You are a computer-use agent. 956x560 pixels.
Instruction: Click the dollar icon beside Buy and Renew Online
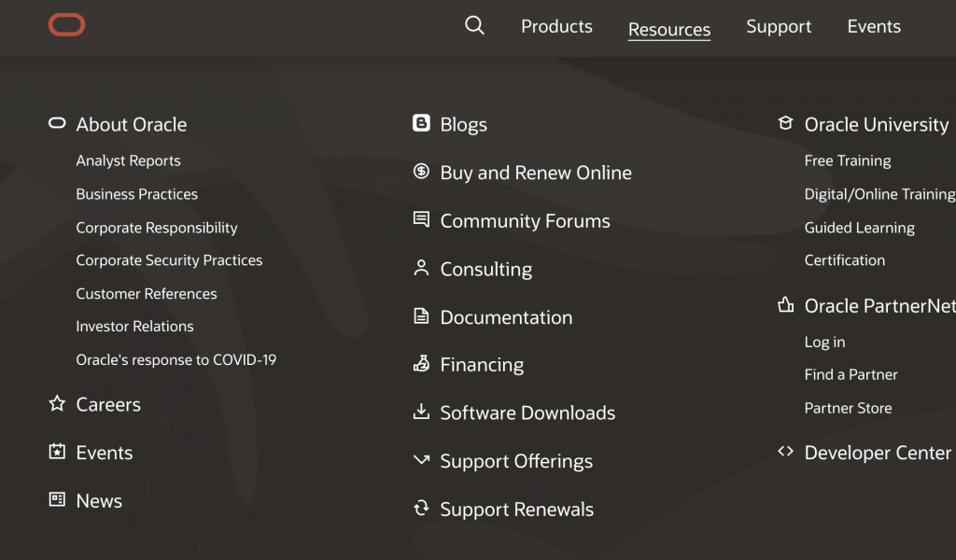coord(421,172)
